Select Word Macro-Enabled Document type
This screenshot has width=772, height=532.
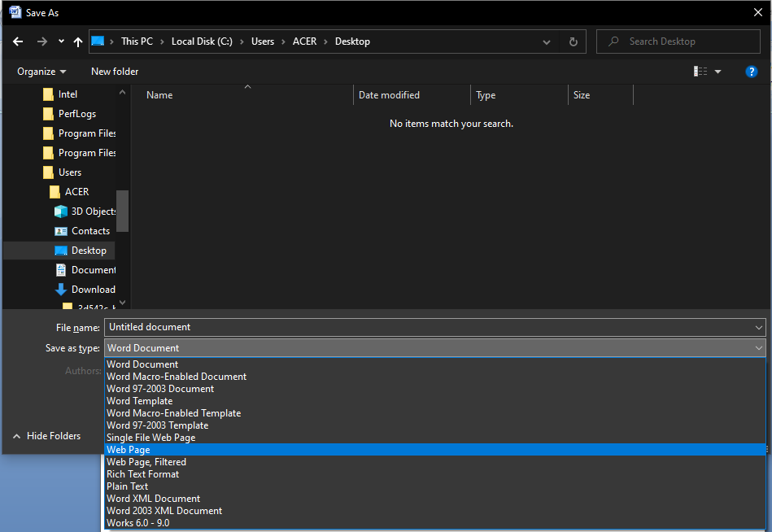177,377
